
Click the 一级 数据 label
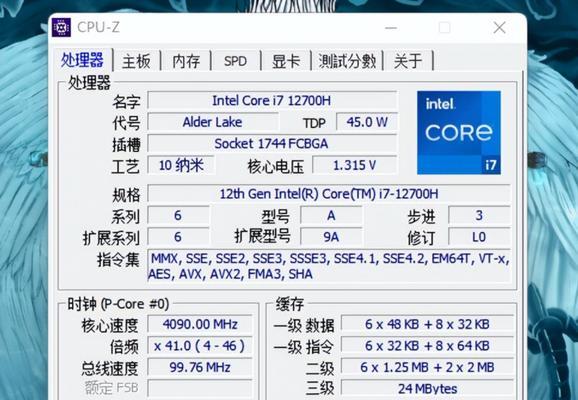(x=304, y=326)
